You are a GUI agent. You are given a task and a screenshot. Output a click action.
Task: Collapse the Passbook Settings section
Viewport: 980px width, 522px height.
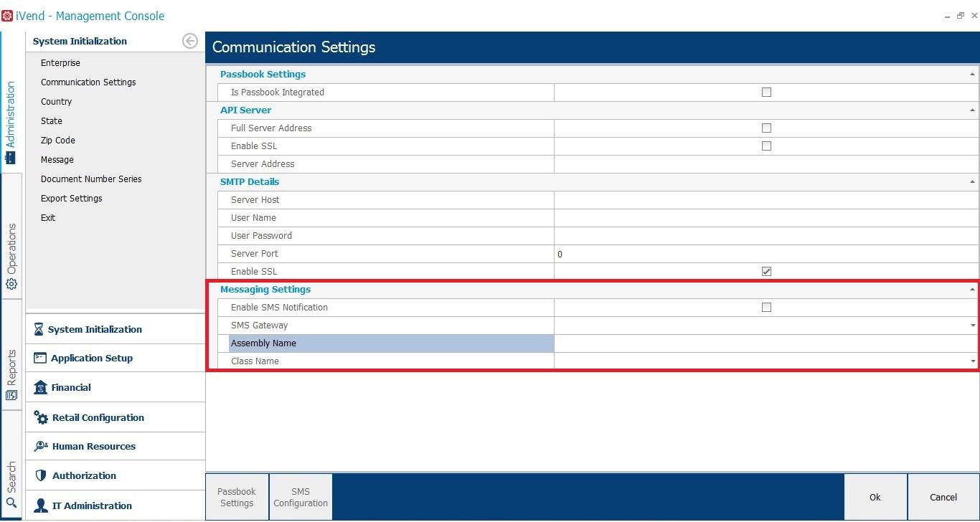click(x=972, y=75)
